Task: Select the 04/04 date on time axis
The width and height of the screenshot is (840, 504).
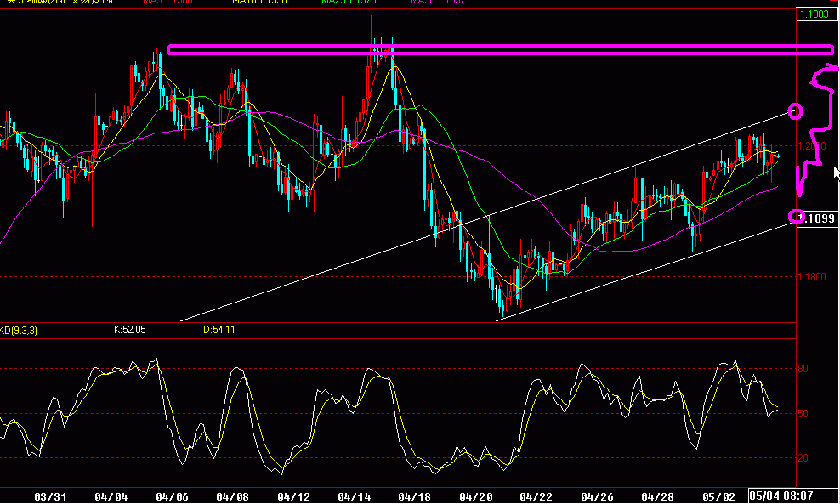Action: [x=111, y=497]
